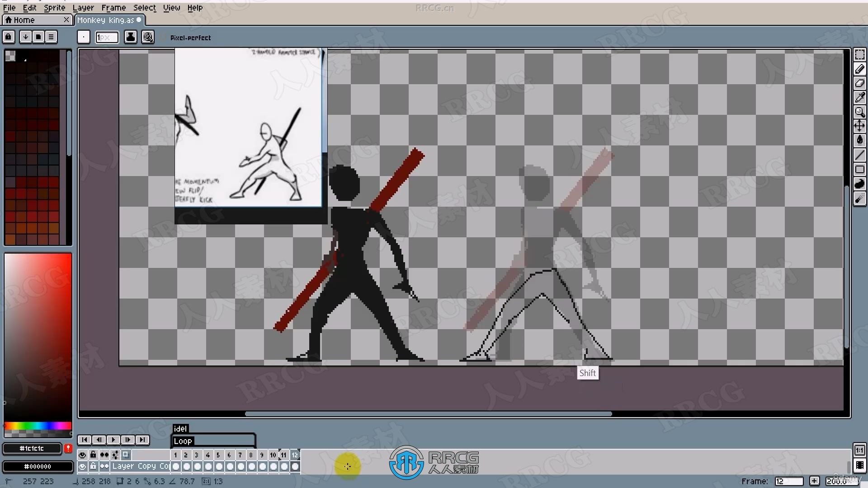This screenshot has height=488, width=868.
Task: Go to the first frame
Action: click(x=85, y=440)
